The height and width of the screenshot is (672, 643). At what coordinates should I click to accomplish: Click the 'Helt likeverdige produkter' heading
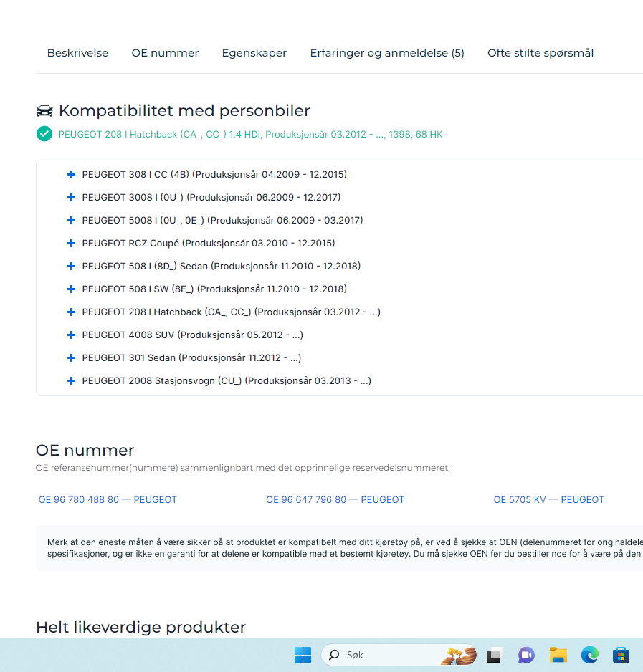point(140,627)
